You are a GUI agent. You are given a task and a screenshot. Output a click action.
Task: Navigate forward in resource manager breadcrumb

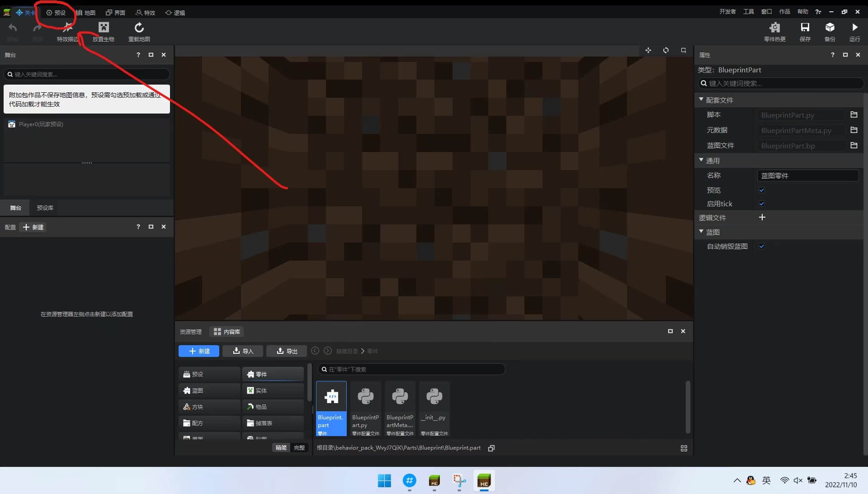(328, 351)
